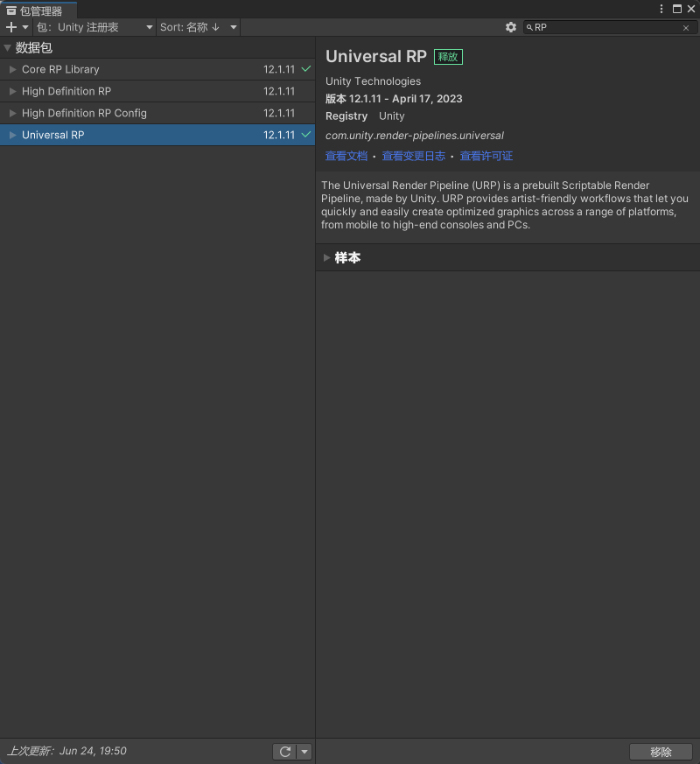Click the 移除 button
The width and height of the screenshot is (700, 764).
(661, 752)
